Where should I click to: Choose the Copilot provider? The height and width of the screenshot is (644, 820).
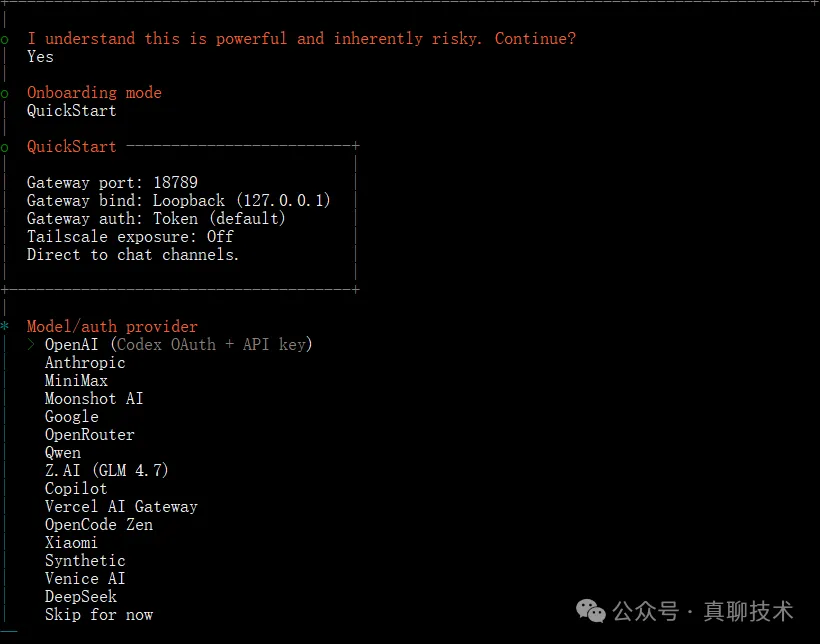pyautogui.click(x=76, y=489)
